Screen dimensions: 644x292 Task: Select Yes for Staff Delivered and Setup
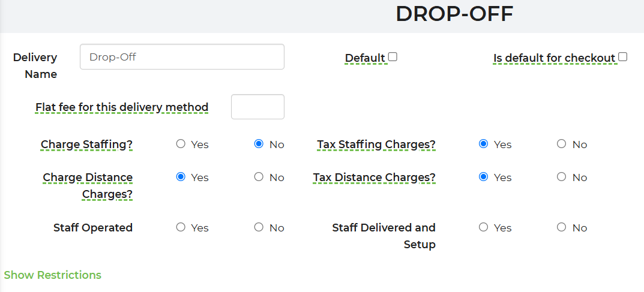click(483, 227)
